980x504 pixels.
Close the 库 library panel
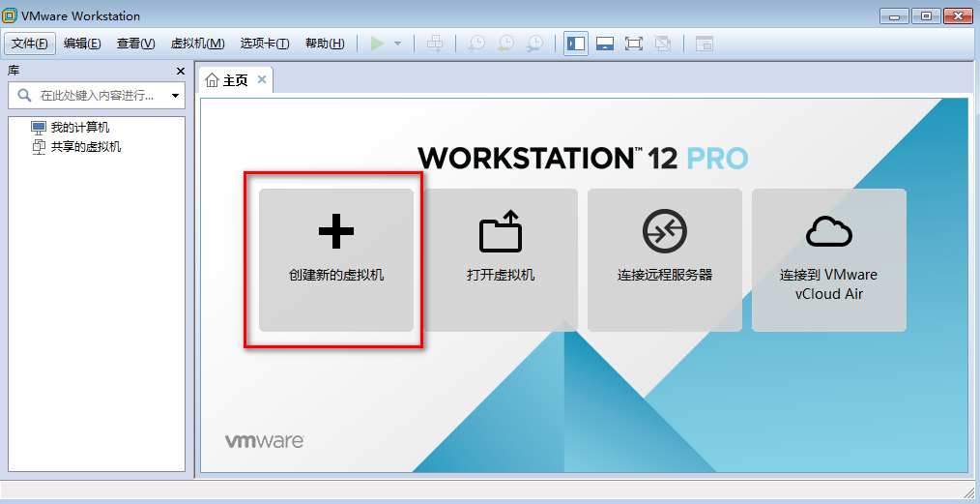click(x=180, y=72)
